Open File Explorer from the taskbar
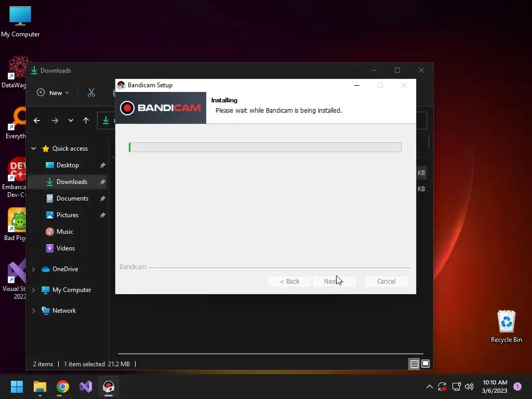Viewport: 532px width, 399px height. click(39, 387)
